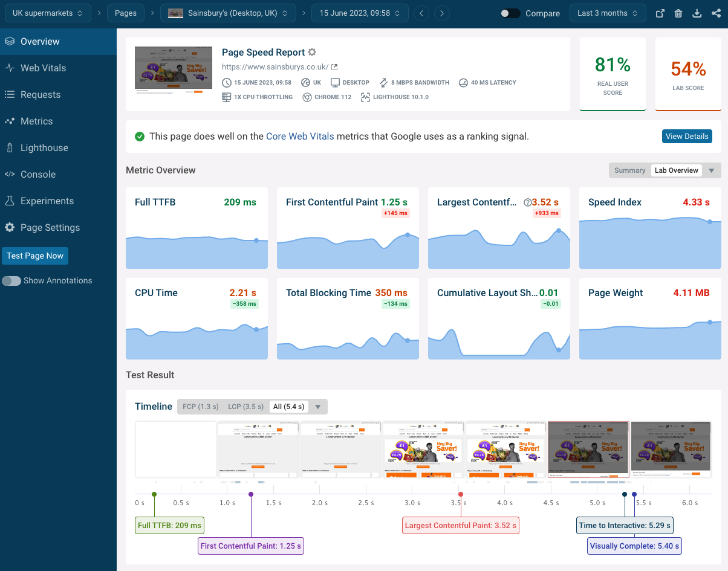728x571 pixels.
Task: Click the Time to Interactive label
Action: (625, 525)
